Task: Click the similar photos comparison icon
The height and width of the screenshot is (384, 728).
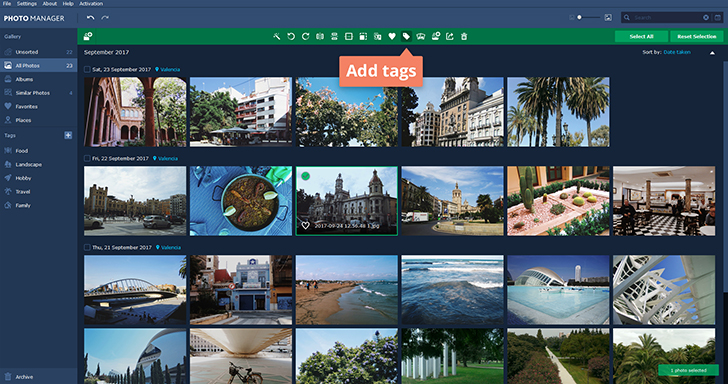Action: [421, 36]
